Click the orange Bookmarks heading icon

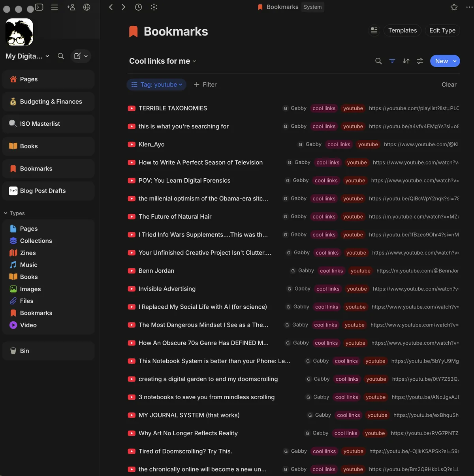point(134,31)
